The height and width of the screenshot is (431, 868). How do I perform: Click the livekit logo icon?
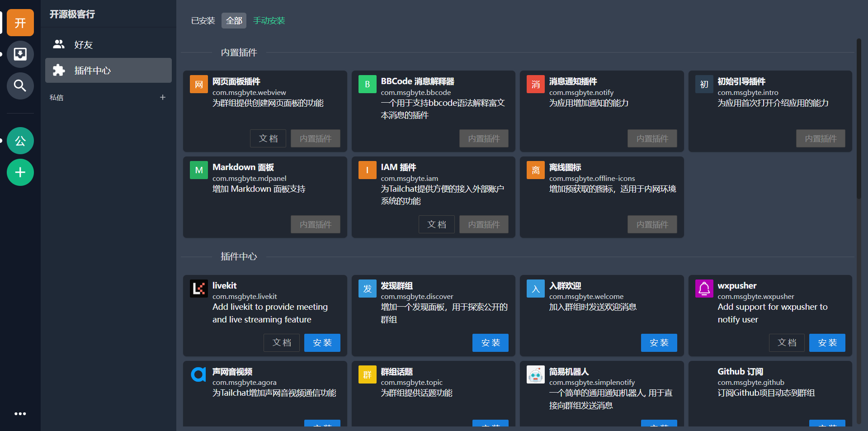click(x=199, y=289)
